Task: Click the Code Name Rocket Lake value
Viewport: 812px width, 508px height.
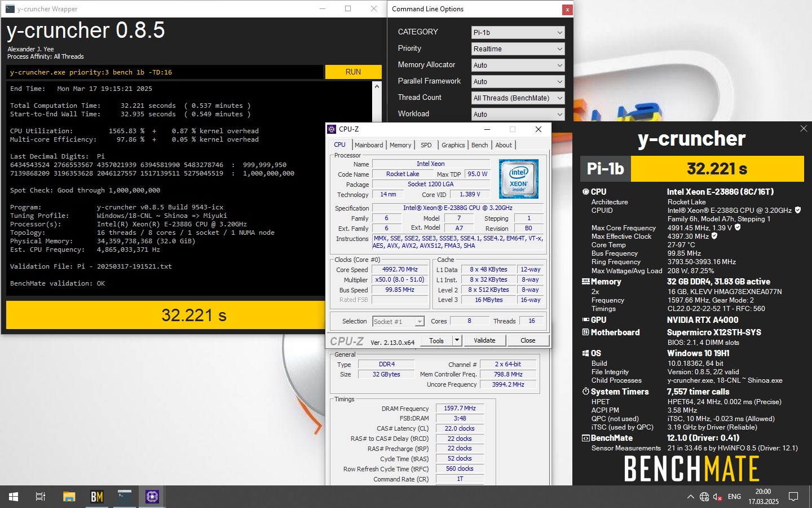Action: (x=403, y=174)
